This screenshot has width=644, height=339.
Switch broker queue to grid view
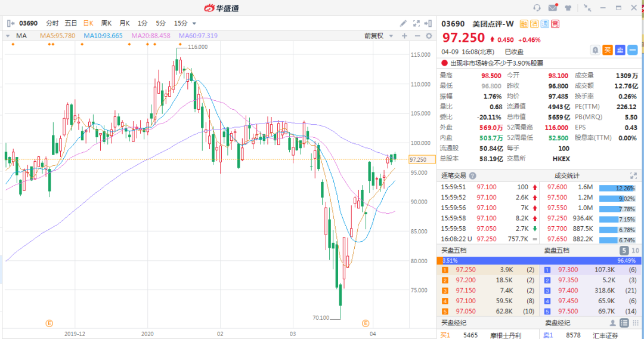tap(636, 322)
